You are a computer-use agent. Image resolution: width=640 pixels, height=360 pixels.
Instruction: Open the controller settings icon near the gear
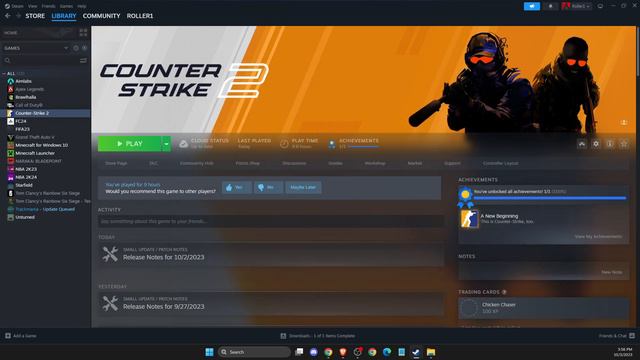pyautogui.click(x=582, y=144)
